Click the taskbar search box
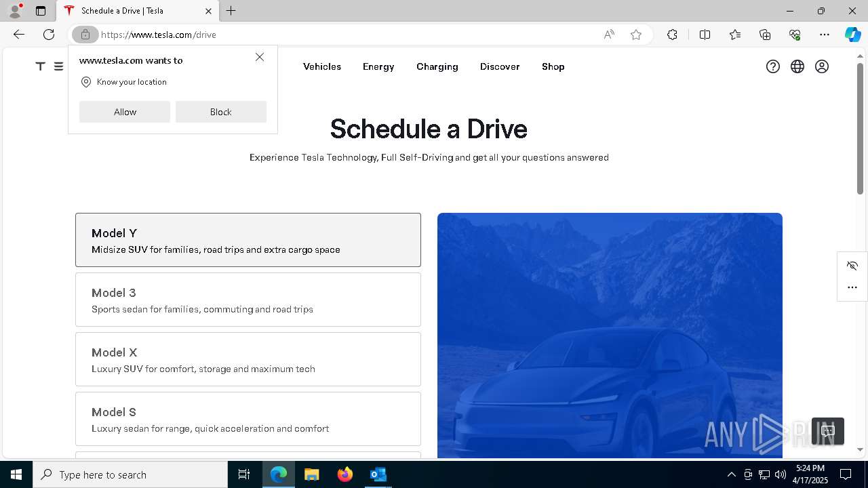The image size is (868, 488). [130, 474]
